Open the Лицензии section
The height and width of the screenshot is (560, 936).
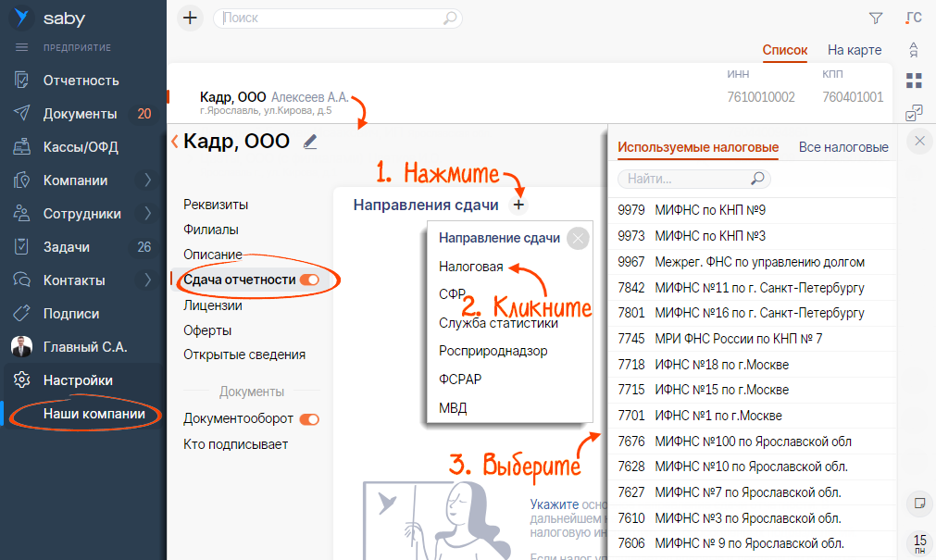(x=213, y=305)
